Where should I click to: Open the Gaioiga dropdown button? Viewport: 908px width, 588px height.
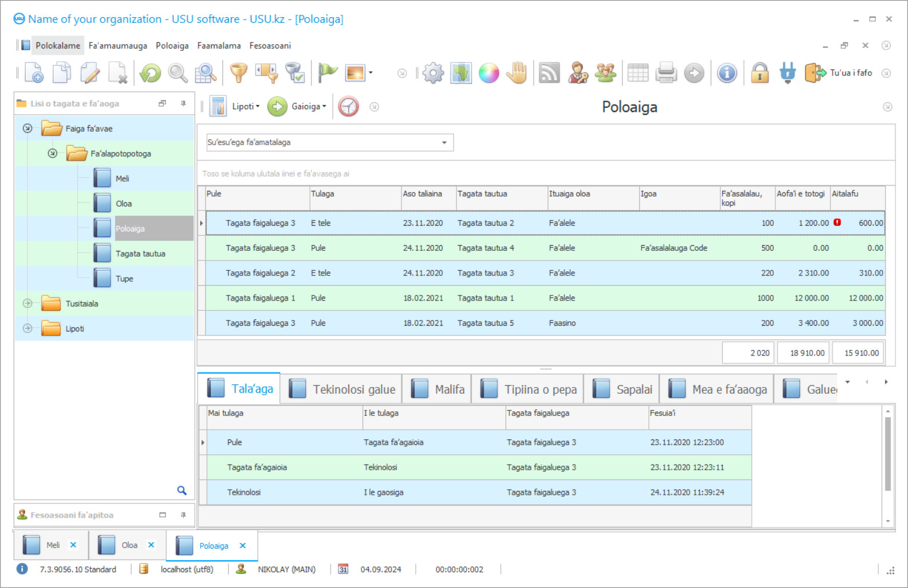tap(297, 106)
